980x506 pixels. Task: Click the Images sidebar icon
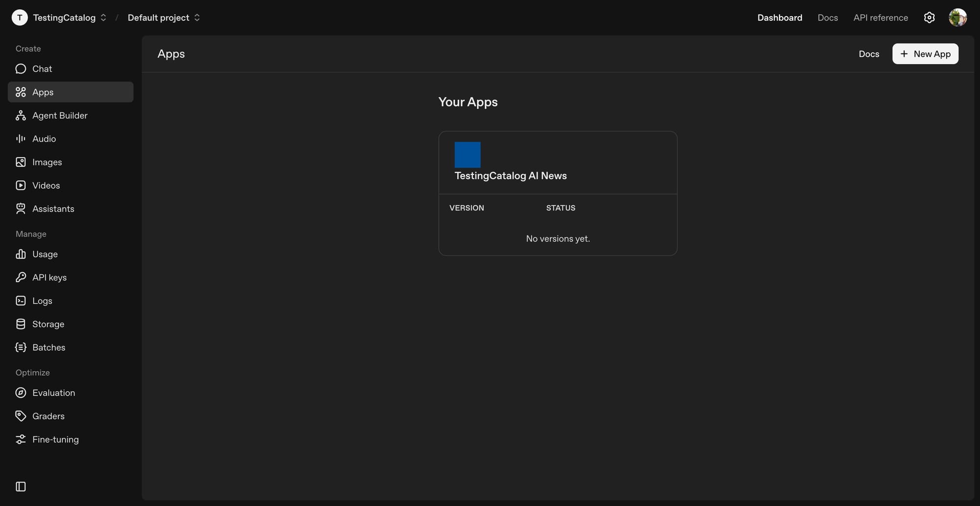click(x=20, y=162)
